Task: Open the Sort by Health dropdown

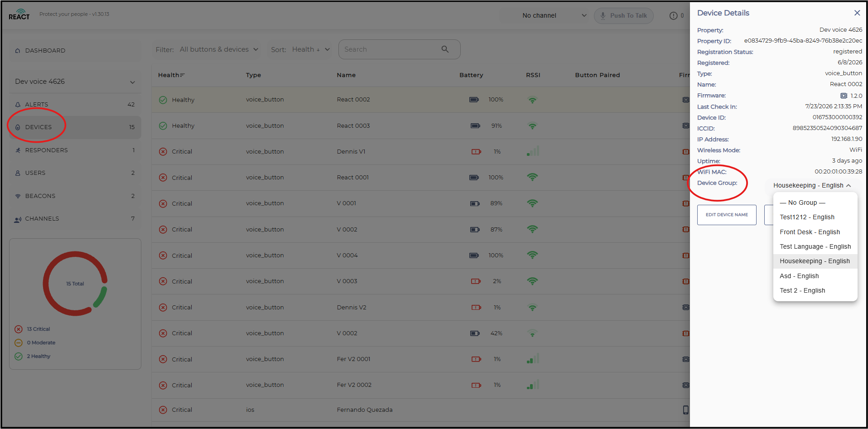Action: click(311, 49)
